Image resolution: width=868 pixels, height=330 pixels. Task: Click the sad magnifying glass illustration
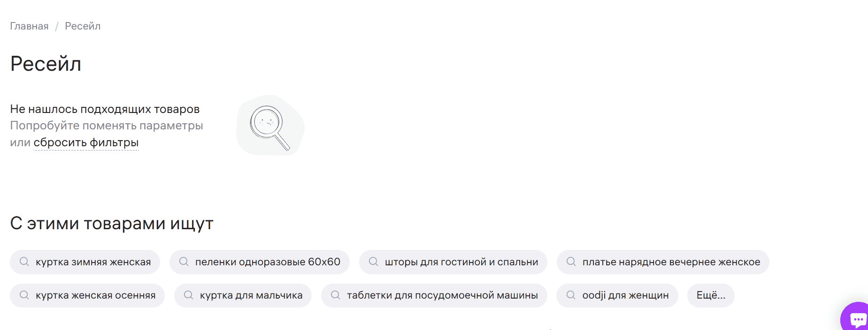tap(270, 126)
